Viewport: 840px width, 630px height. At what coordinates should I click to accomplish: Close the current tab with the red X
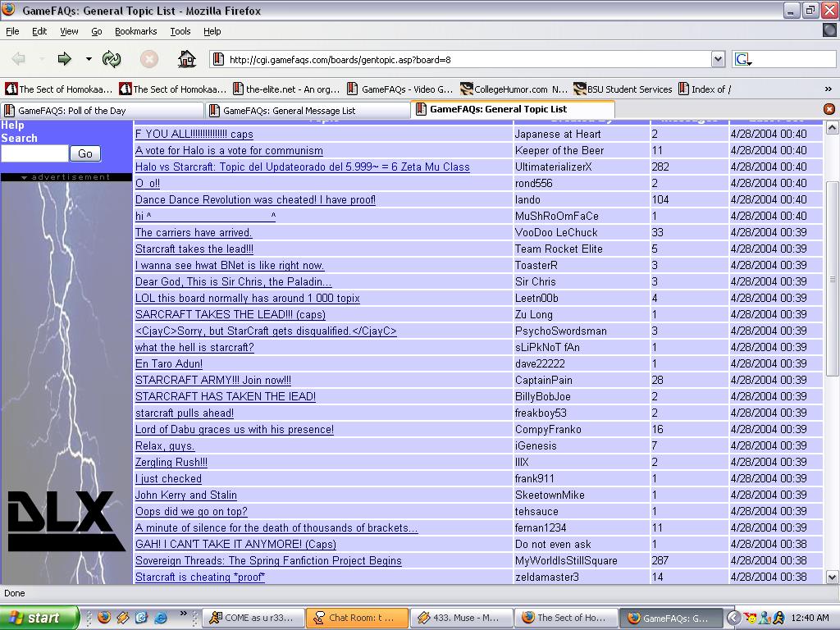829,109
